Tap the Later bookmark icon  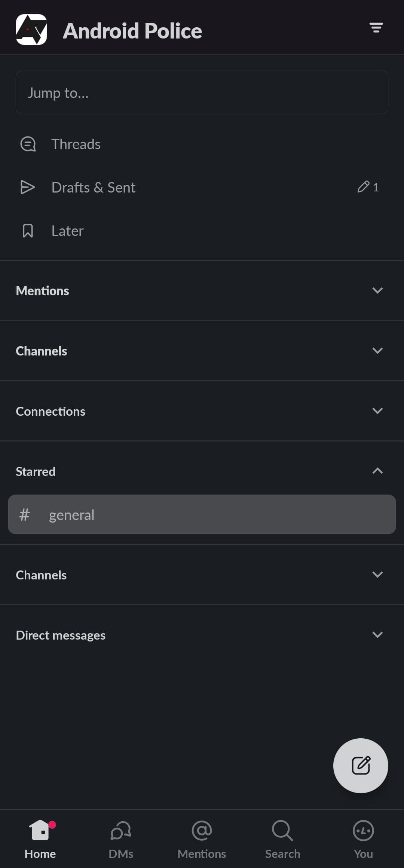[x=28, y=231]
